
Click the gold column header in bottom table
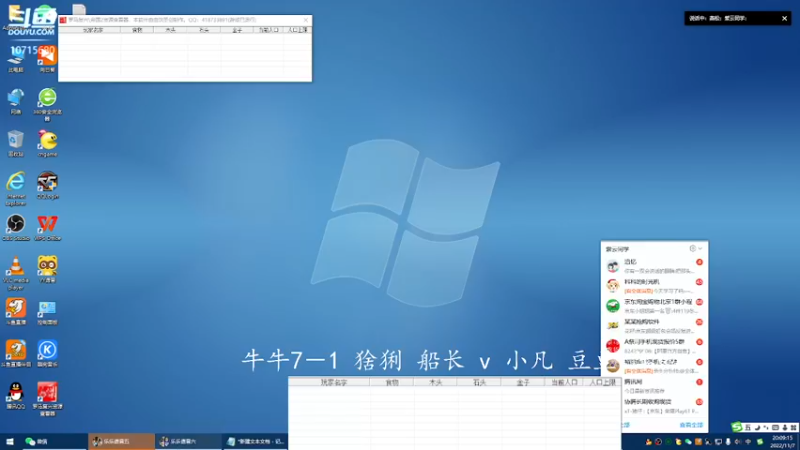coord(523,382)
